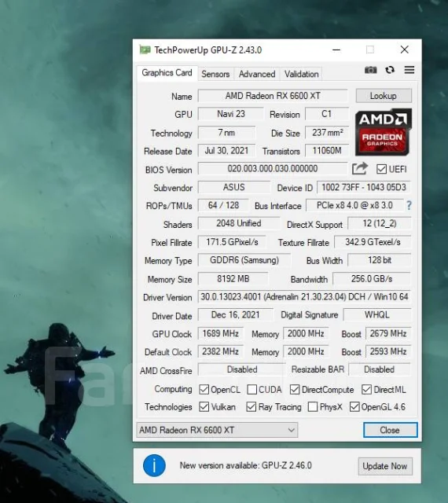Click the AMD CrossFire Disabled value
The height and width of the screenshot is (503, 448).
click(242, 369)
